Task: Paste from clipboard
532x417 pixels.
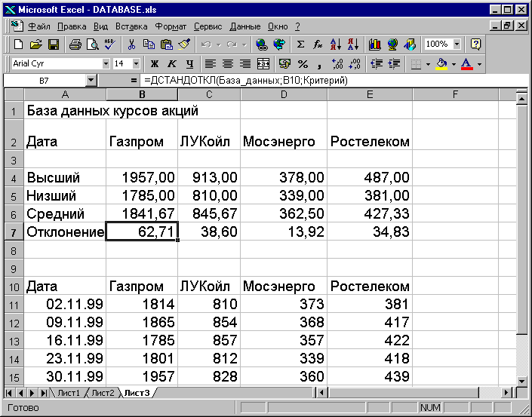Action: (x=166, y=44)
